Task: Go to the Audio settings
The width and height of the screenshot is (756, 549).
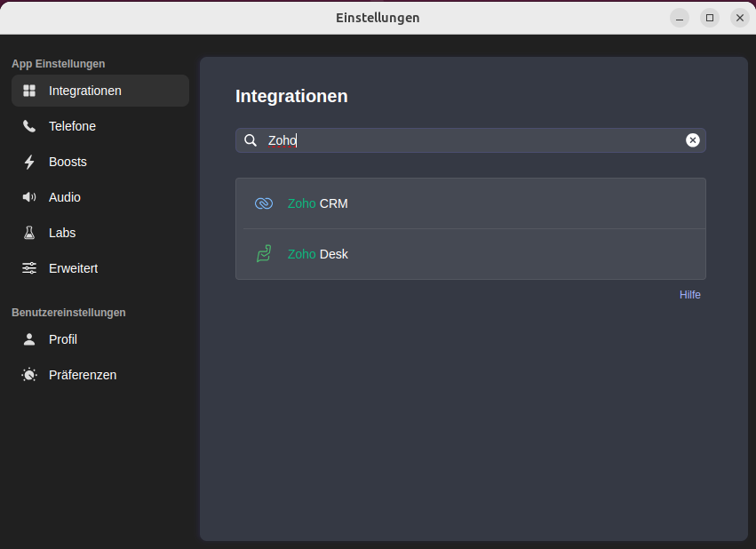Action: tap(100, 197)
